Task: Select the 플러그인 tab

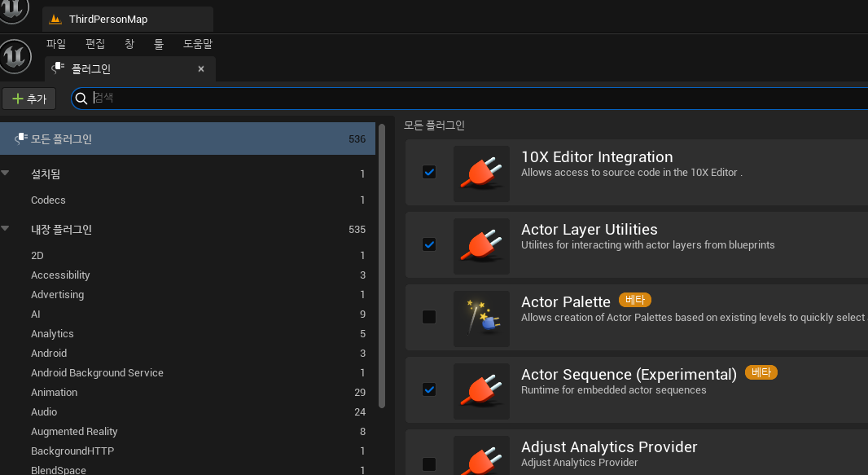Action: pyautogui.click(x=130, y=68)
